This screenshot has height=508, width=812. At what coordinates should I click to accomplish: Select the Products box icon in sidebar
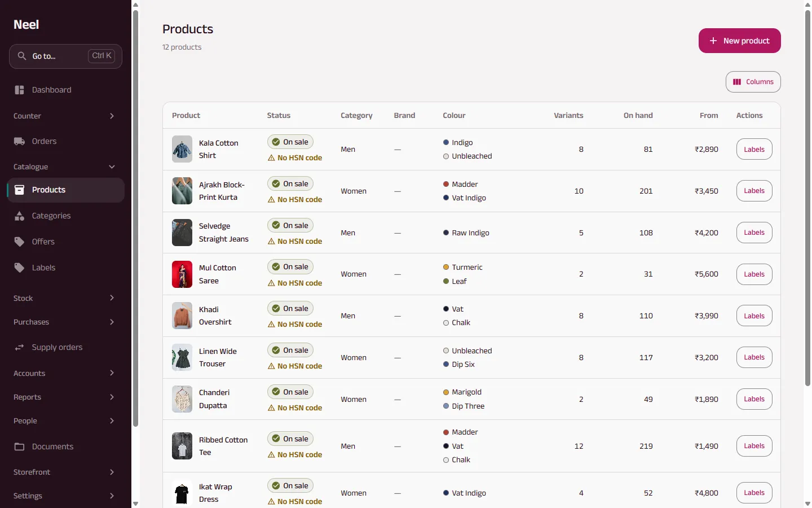click(x=20, y=190)
